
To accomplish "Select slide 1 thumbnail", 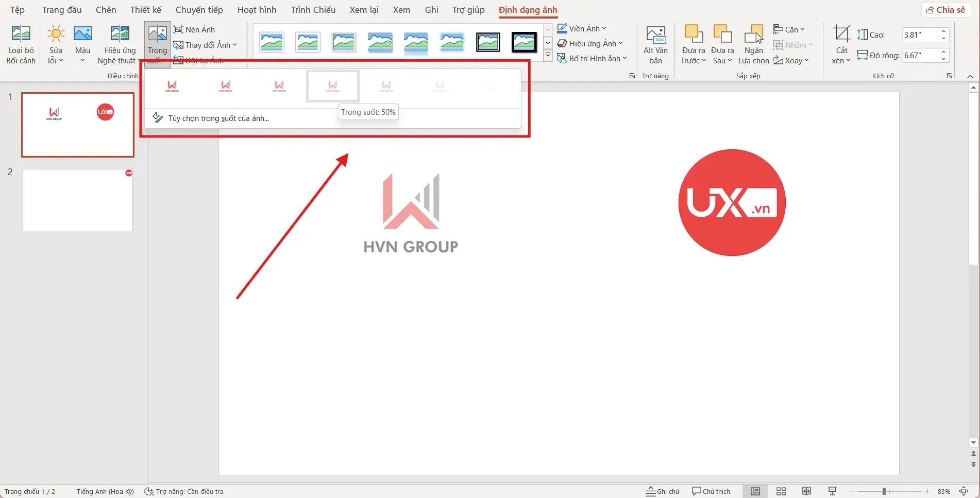I will pos(78,125).
